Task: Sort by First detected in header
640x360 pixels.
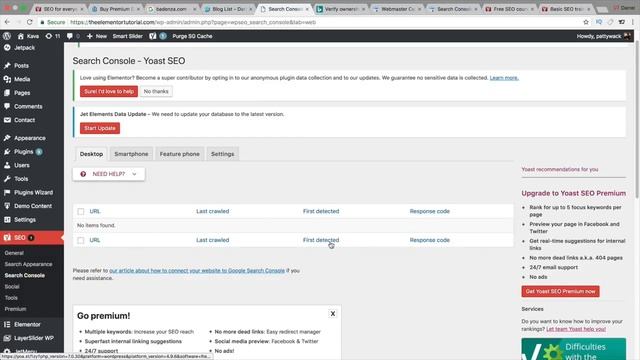Action: (321, 211)
